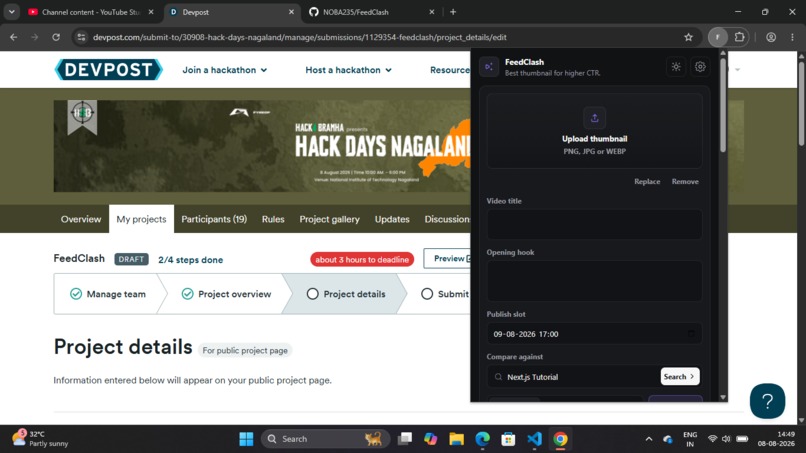The width and height of the screenshot is (806, 453).
Task: Click the Devpost logo
Action: (108, 69)
